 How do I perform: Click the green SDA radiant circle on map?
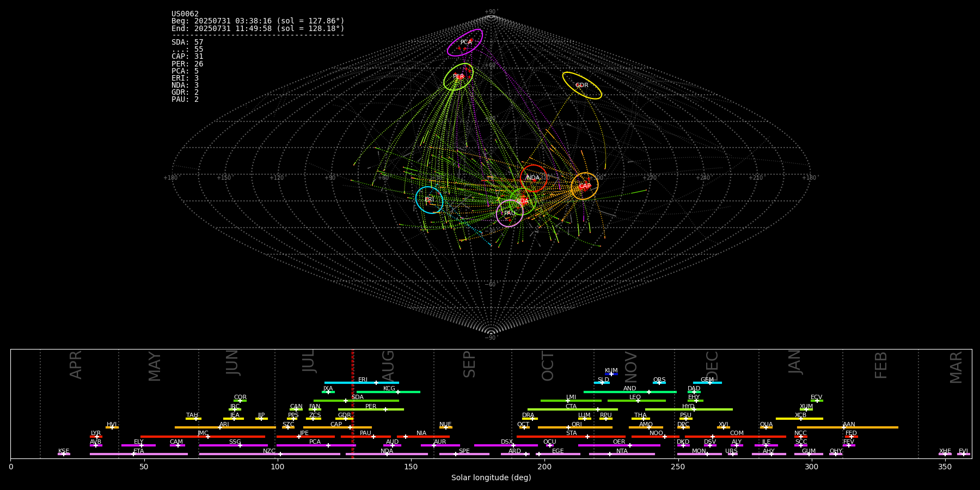pos(523,201)
